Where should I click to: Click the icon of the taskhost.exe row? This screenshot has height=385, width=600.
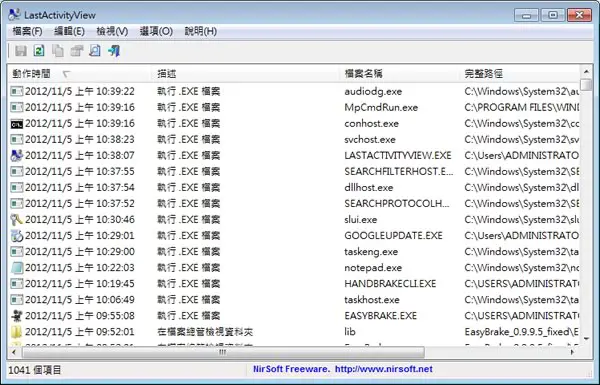pos(16,300)
